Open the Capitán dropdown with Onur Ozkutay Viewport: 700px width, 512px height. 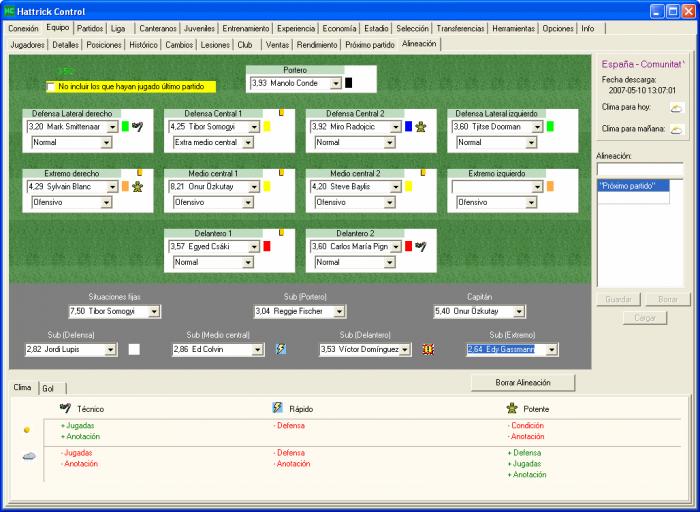coord(519,311)
